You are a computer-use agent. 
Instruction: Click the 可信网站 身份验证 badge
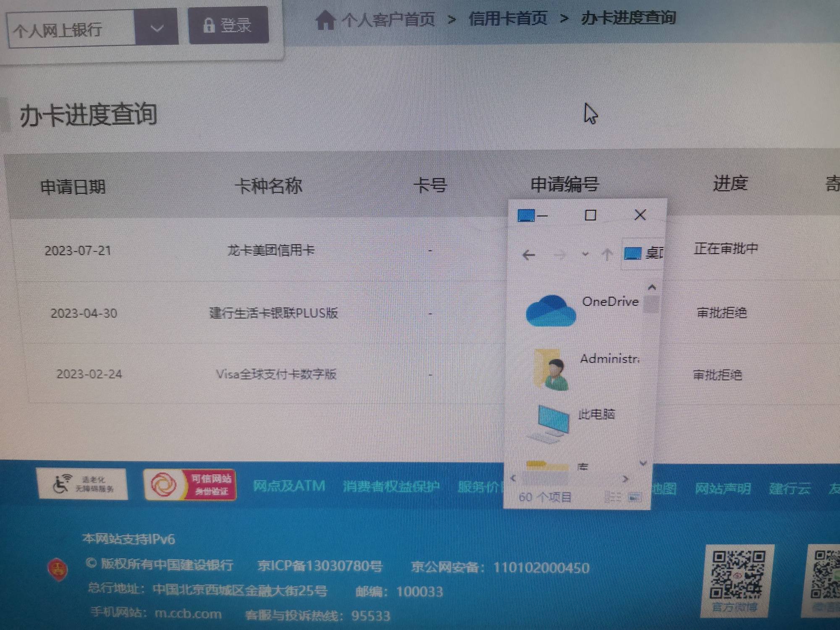[x=190, y=484]
